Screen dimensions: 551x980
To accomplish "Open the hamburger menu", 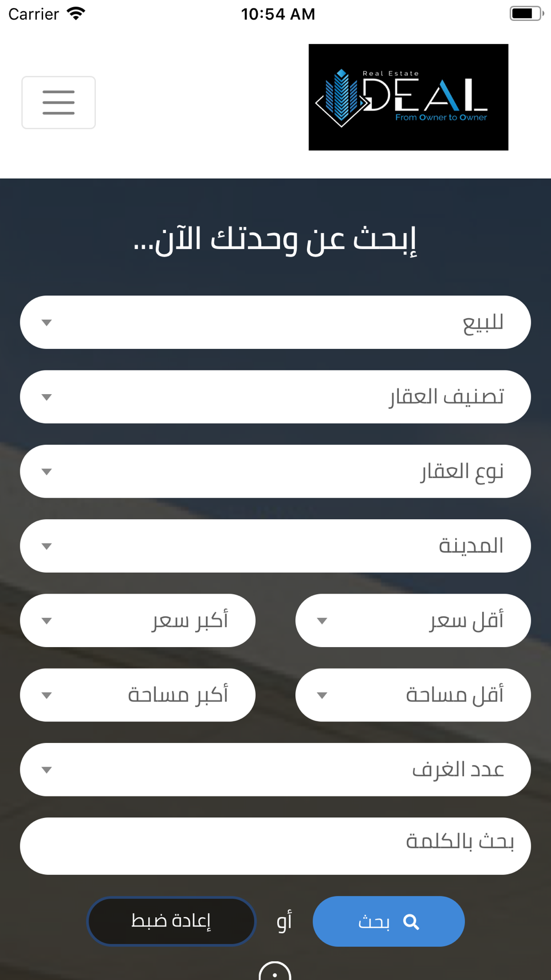I will pos(58,103).
